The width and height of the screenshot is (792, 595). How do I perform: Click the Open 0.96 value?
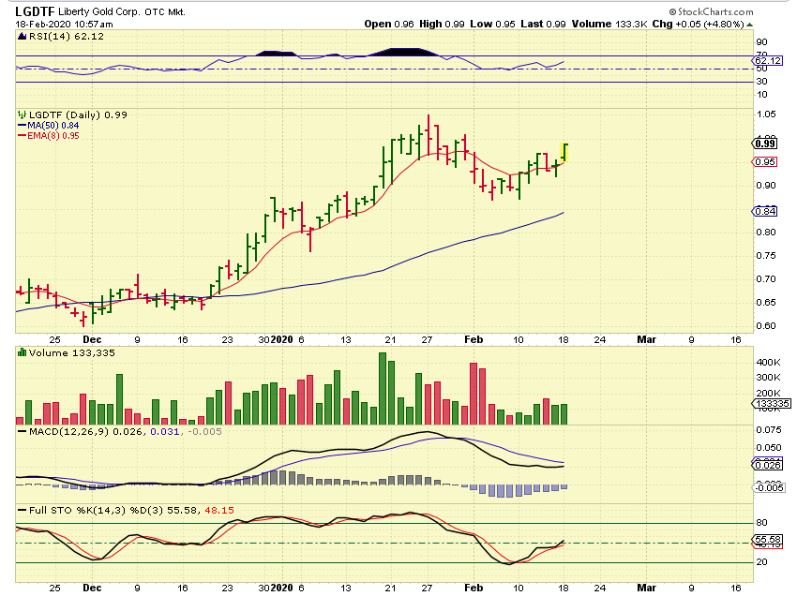389,24
